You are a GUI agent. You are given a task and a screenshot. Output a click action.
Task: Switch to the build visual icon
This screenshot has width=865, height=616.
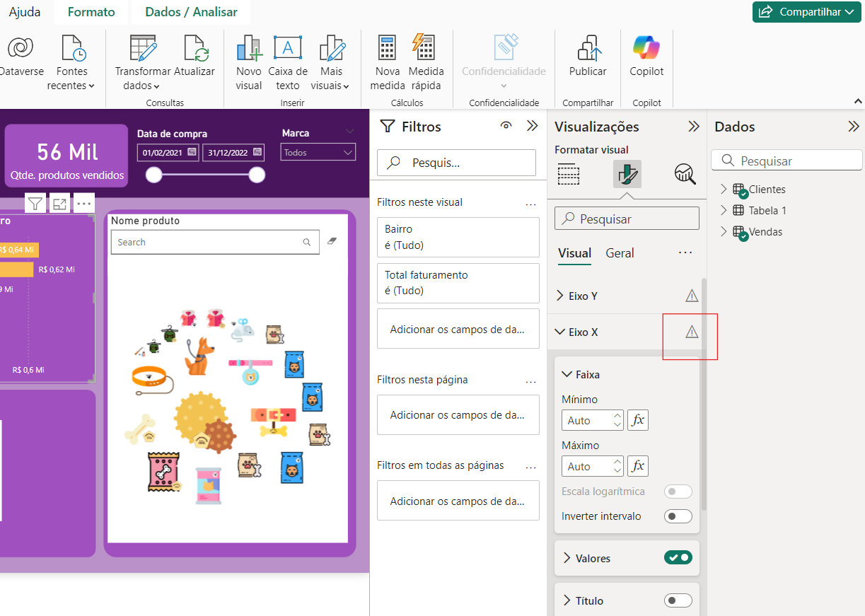(x=569, y=173)
